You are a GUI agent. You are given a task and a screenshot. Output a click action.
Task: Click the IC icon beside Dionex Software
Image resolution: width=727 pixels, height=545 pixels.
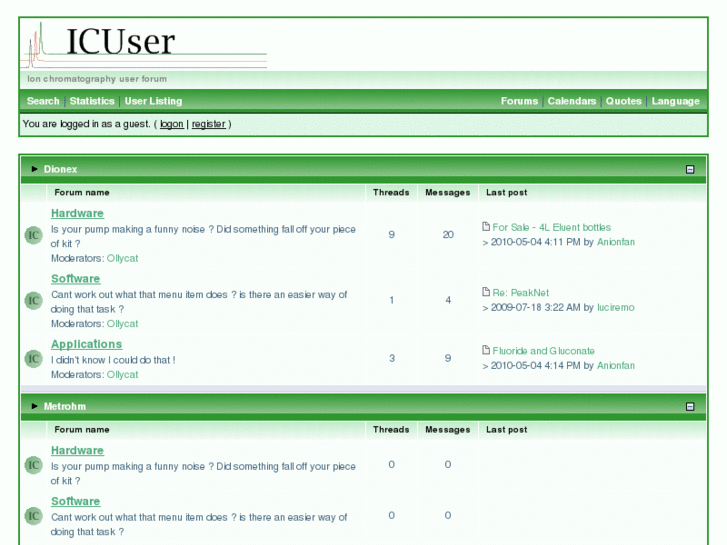33,301
